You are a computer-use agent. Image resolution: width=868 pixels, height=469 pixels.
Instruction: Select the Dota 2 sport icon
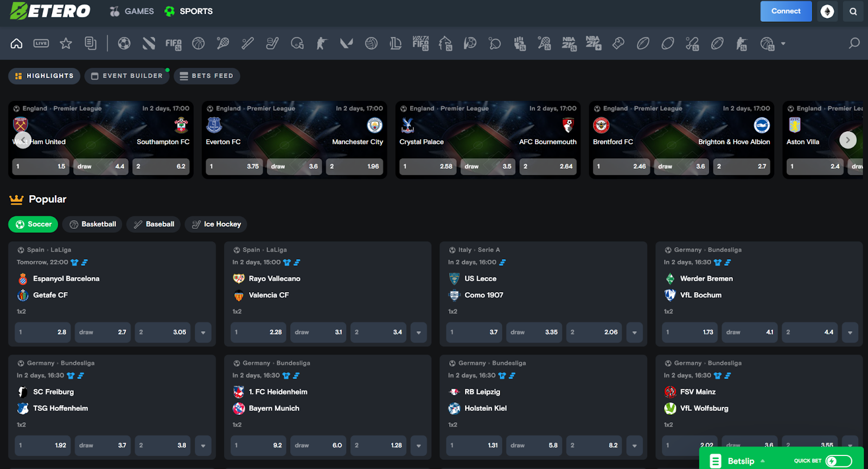click(x=149, y=43)
